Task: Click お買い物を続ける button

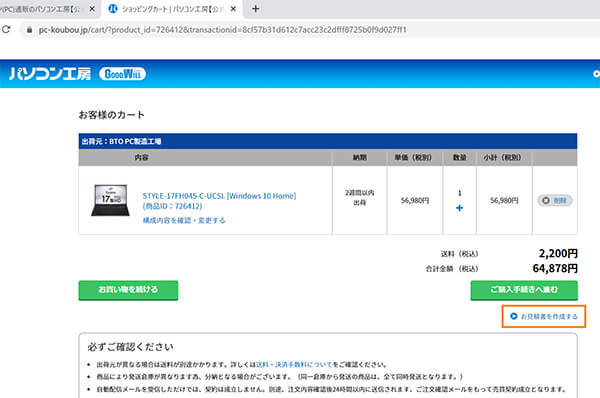Action: pyautogui.click(x=128, y=290)
